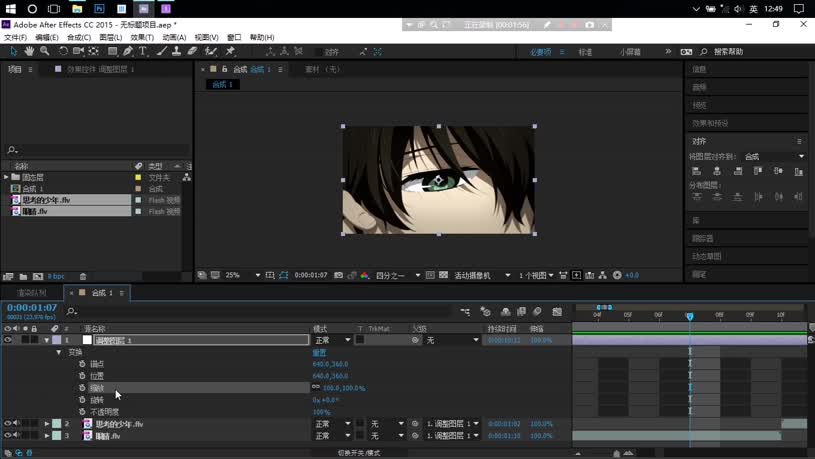
Task: Open parent dropdown for adjustment layer 1
Action: pyautogui.click(x=452, y=340)
